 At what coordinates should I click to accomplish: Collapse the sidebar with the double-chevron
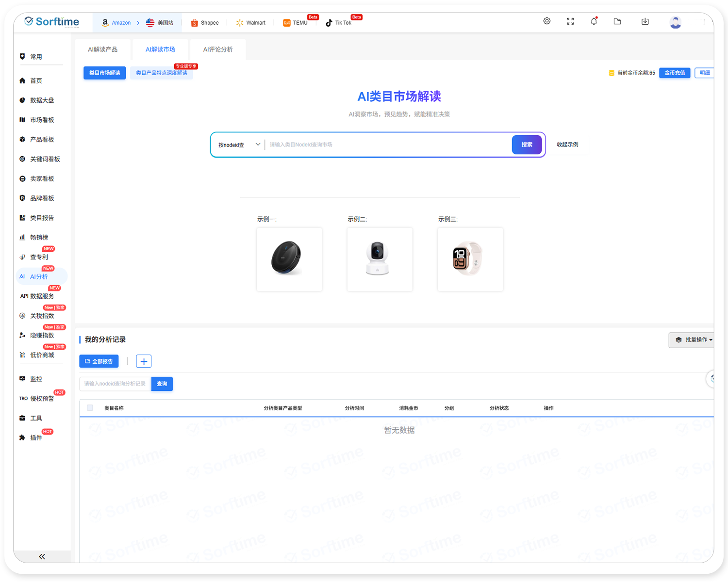click(x=42, y=556)
